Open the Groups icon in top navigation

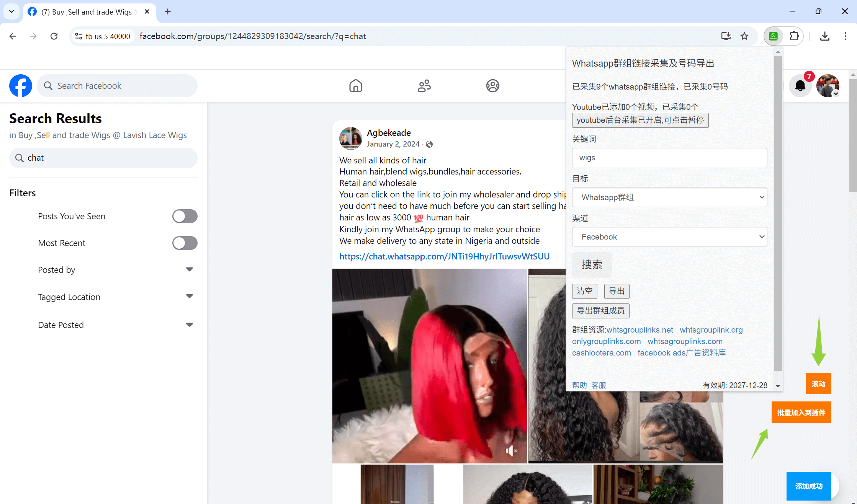pos(492,86)
